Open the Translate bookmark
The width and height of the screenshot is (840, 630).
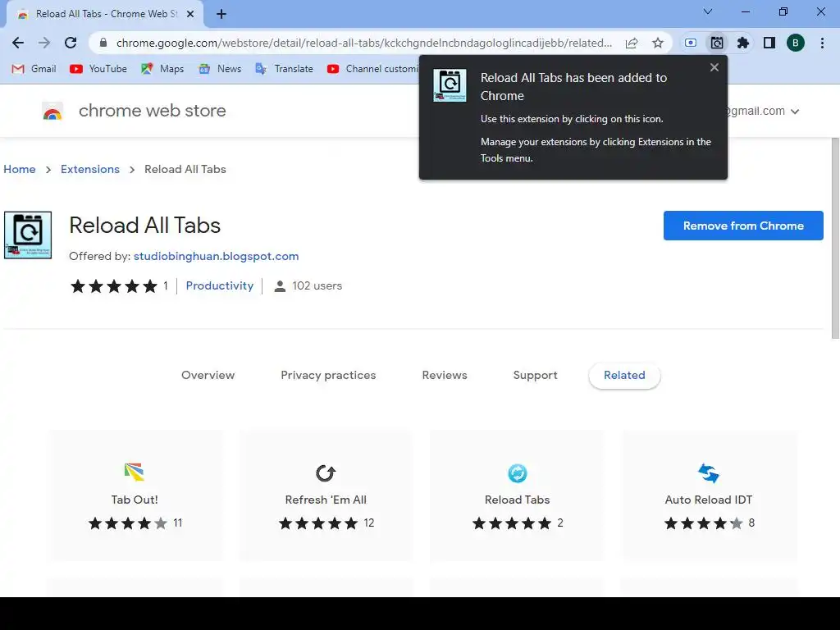coord(284,69)
